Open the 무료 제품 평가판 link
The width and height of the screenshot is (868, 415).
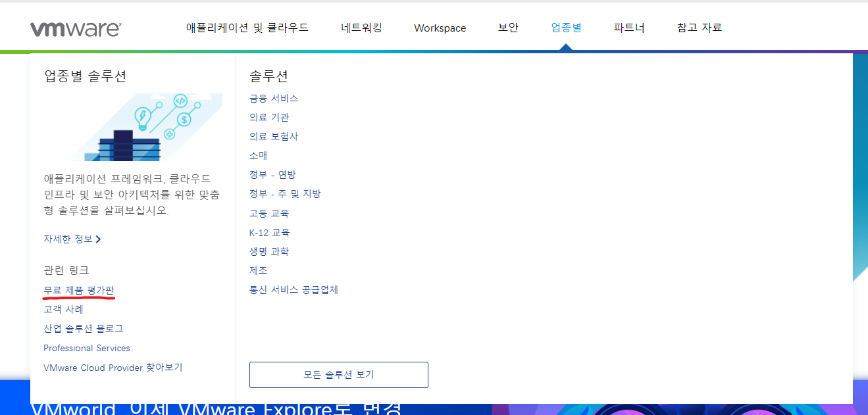tap(79, 290)
